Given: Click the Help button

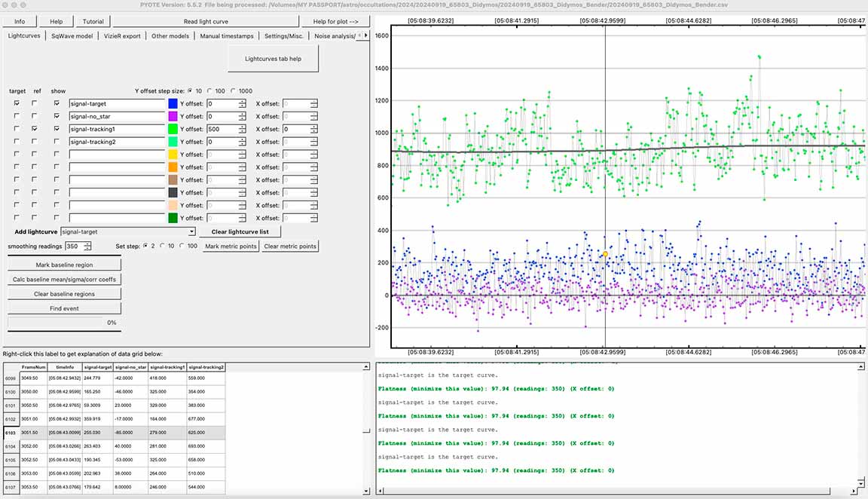Looking at the screenshot, I should pos(57,22).
